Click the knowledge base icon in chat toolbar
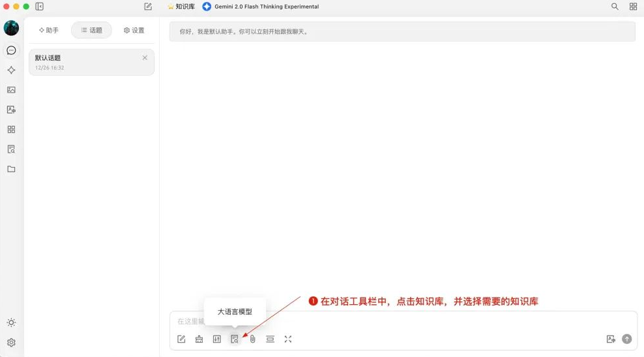This screenshot has width=644, height=357. (x=234, y=339)
